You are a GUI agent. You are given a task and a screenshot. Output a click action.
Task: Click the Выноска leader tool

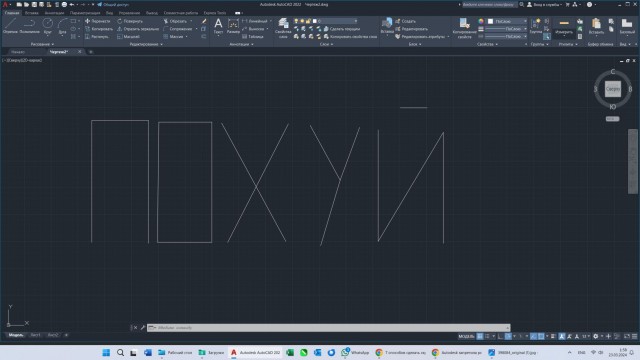click(253, 29)
